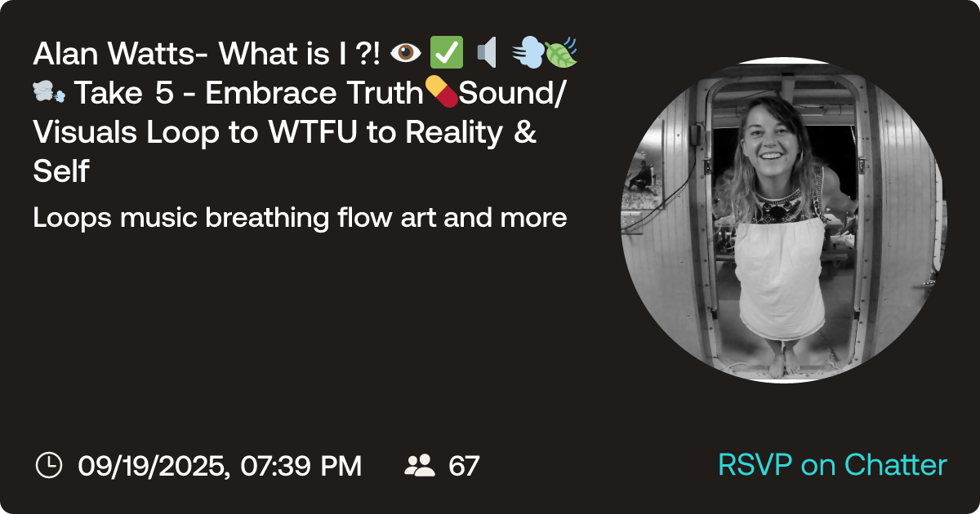980x514 pixels.
Task: Click the 09/19/2025, 07:39 PM date
Action: click(220, 466)
